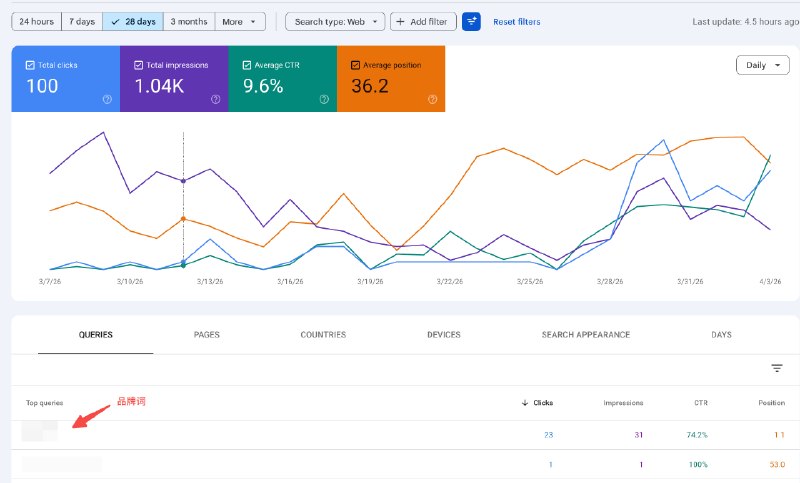This screenshot has width=800, height=483.
Task: Expand the More date range dropdown
Action: tap(240, 21)
